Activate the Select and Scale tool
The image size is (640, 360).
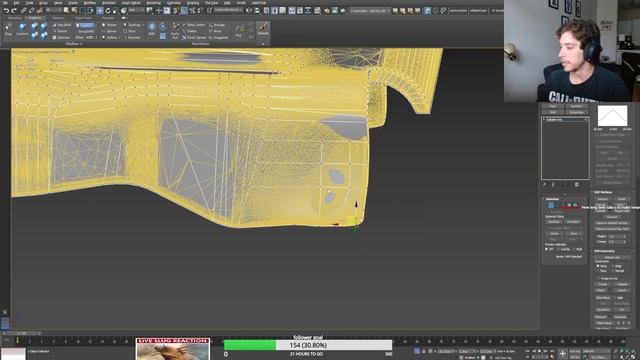116,11
